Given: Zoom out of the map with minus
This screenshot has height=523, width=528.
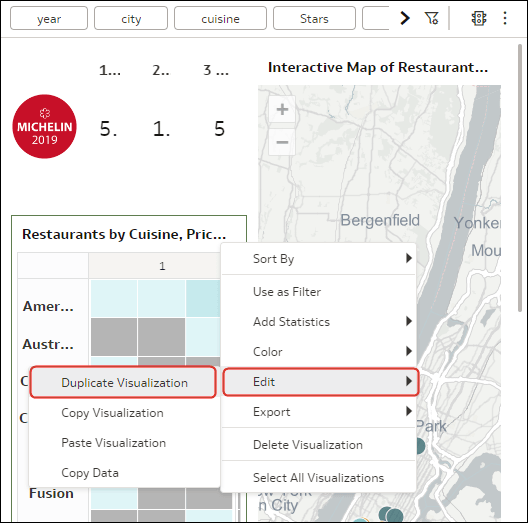Looking at the screenshot, I should (x=282, y=142).
